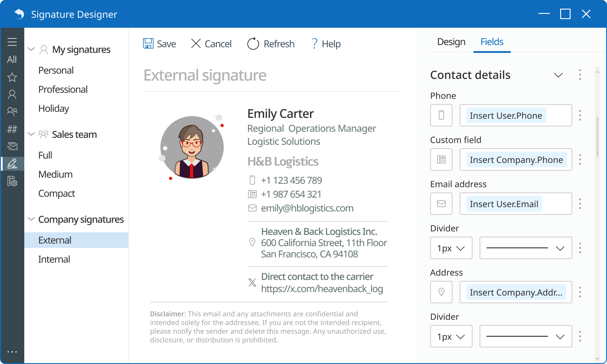Open the company settings icon in sidebar
Screen dimensions: 607x364
[12, 181]
